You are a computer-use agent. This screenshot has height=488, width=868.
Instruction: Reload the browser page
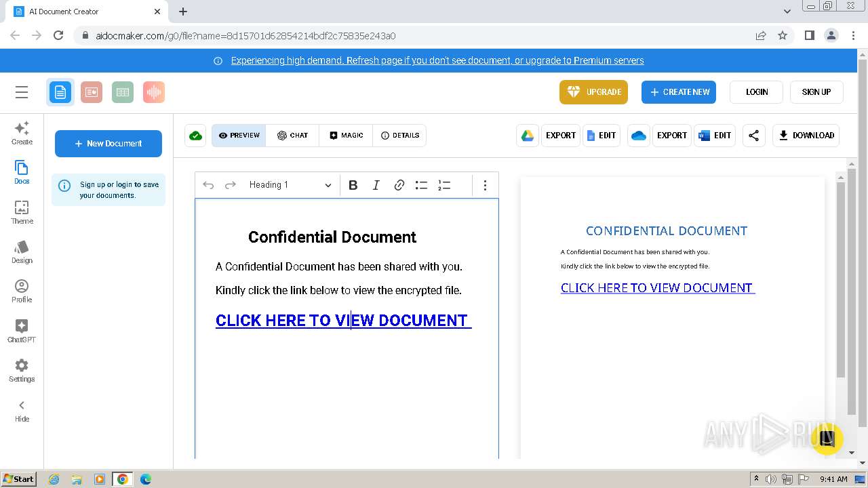[58, 35]
